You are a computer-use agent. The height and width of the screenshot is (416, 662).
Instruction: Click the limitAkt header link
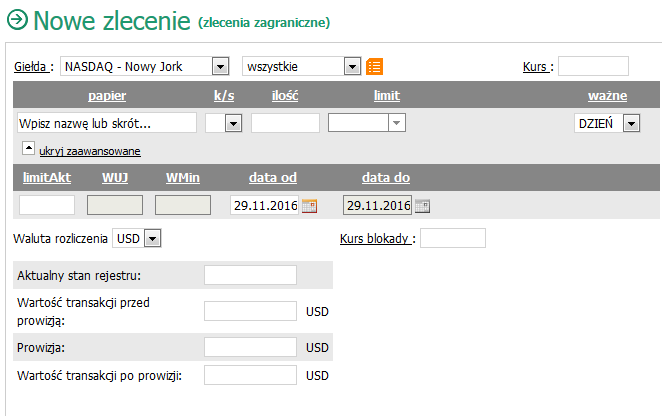47,177
